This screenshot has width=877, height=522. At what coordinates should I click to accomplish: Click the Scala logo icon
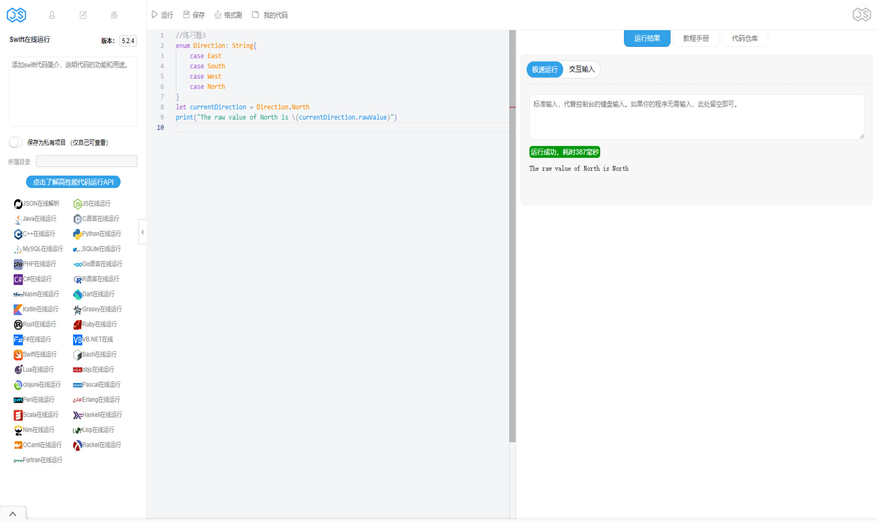pyautogui.click(x=18, y=415)
